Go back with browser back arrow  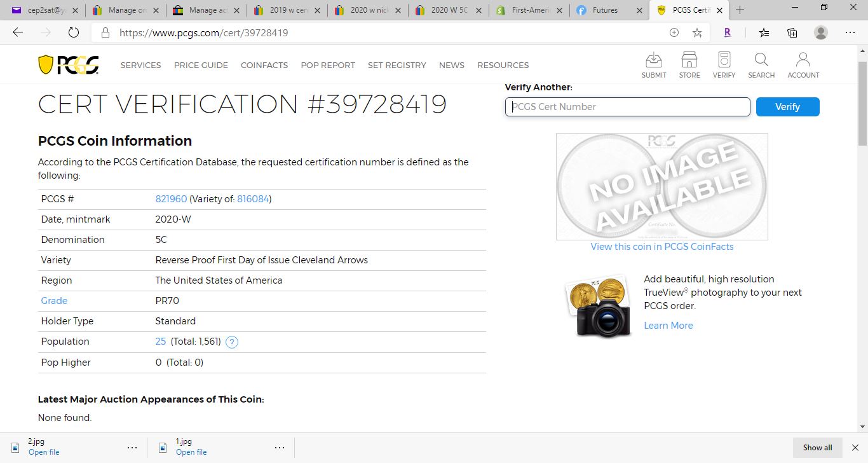coord(18,32)
